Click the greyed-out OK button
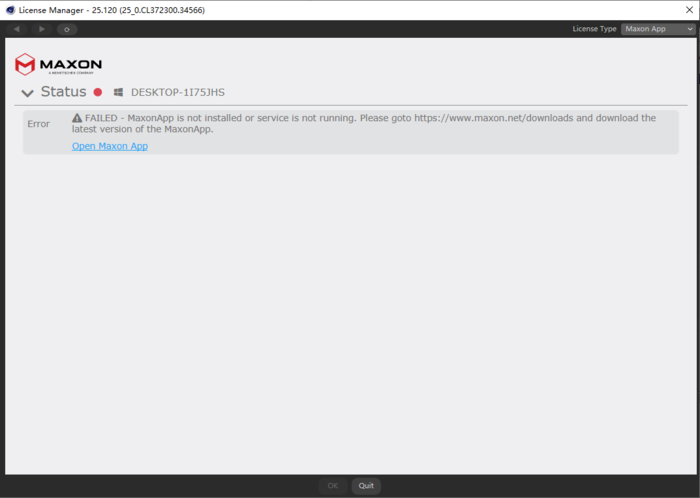 coord(333,486)
